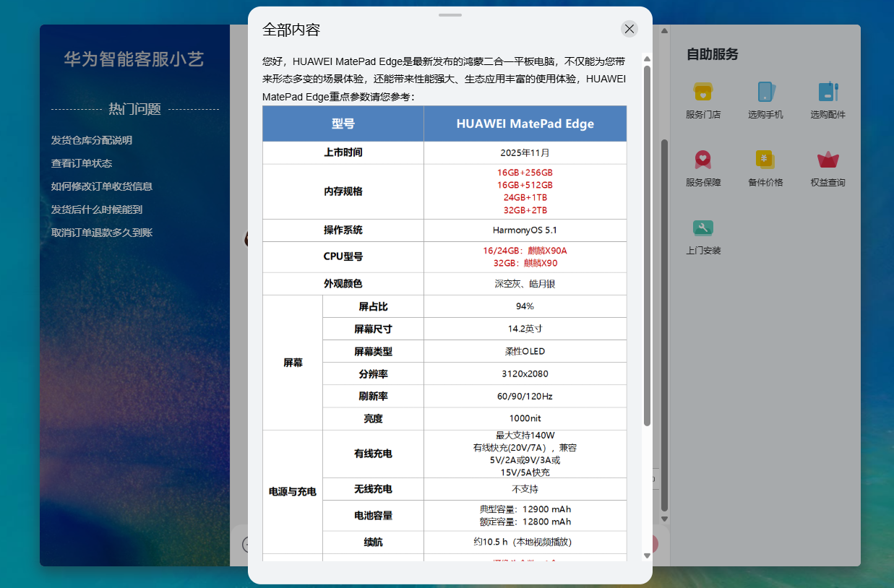Click the chat panel's vertical scrollbar thumb
This screenshot has height=588, width=894.
pos(664,325)
